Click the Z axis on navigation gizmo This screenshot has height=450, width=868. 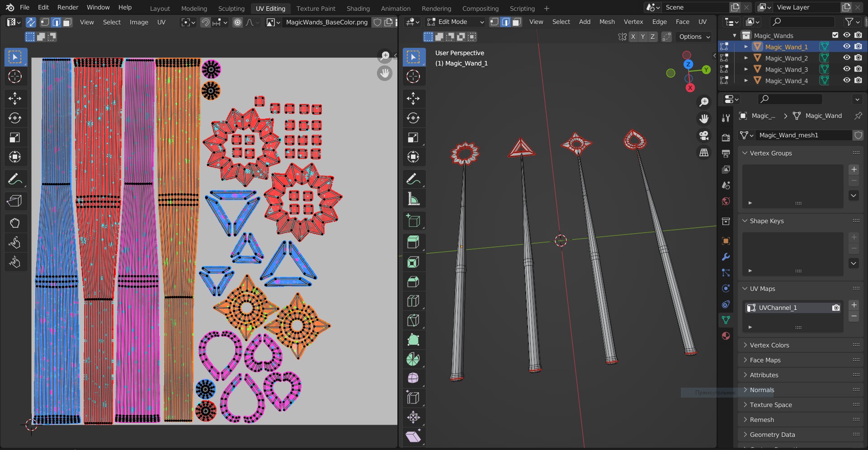tap(688, 64)
